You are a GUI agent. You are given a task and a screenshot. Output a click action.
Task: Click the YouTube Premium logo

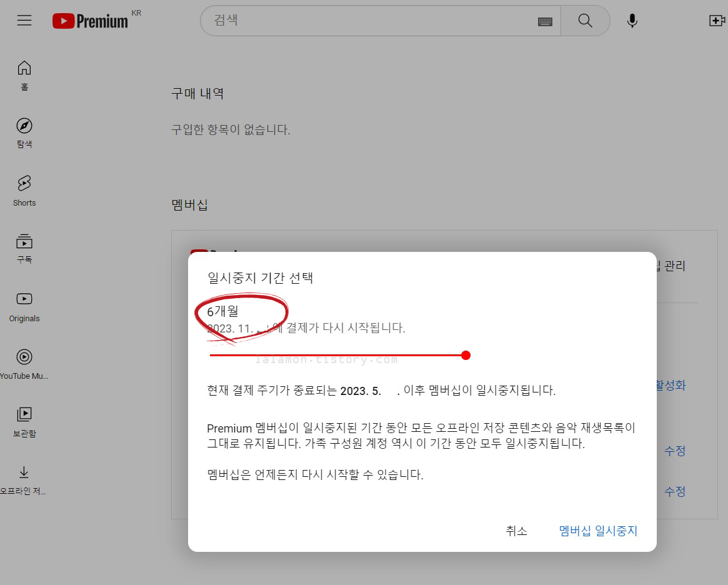(90, 21)
